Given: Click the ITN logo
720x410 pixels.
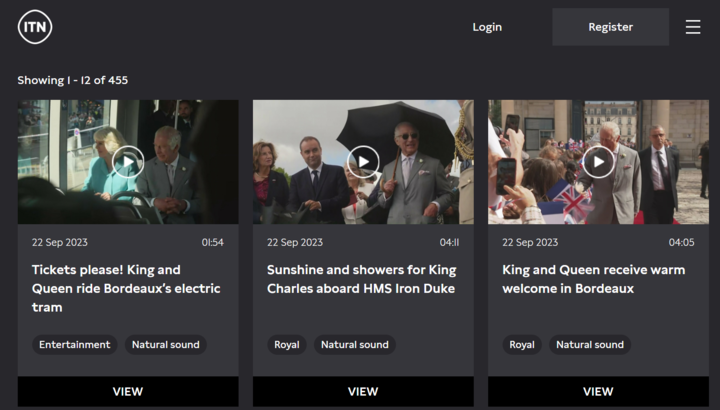Looking at the screenshot, I should 35,27.
